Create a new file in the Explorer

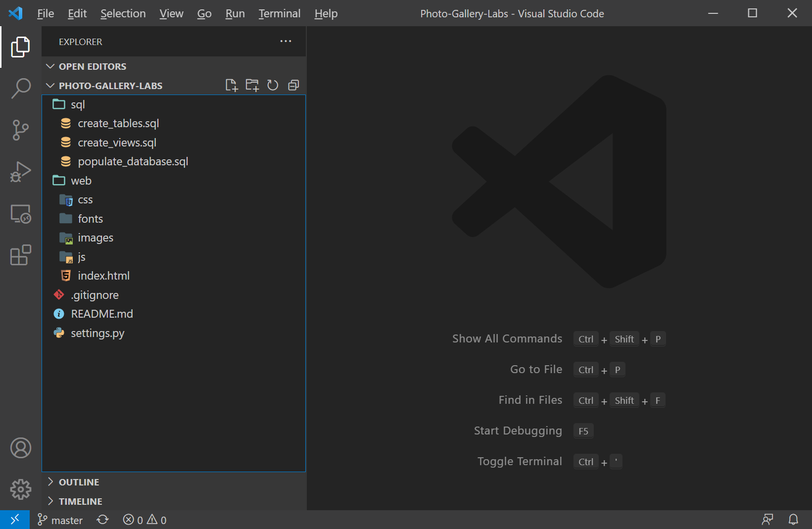[231, 85]
